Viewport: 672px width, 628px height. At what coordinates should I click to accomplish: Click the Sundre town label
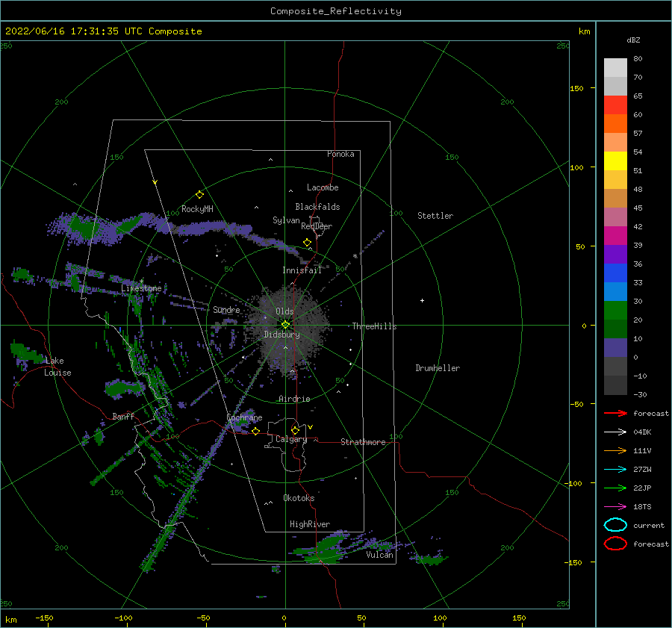coord(226,309)
